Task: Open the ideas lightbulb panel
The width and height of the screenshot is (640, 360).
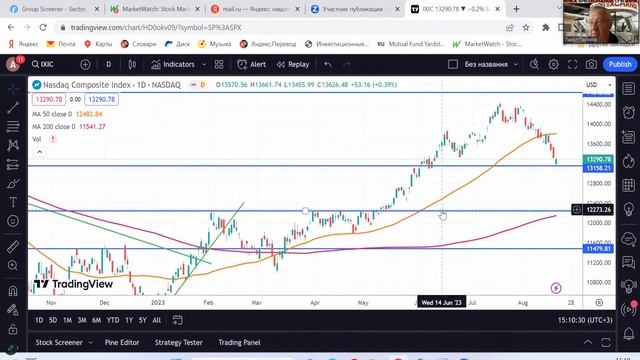Action: tap(629, 209)
